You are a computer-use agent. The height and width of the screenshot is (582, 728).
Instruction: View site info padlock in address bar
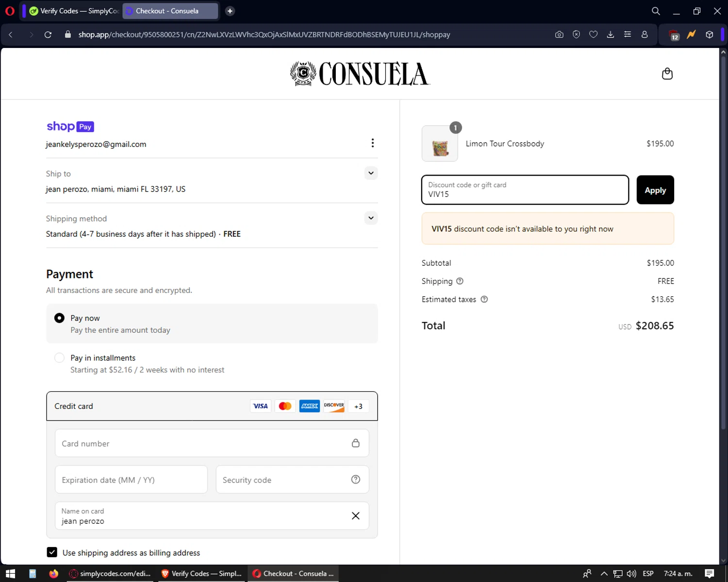pyautogui.click(x=68, y=34)
